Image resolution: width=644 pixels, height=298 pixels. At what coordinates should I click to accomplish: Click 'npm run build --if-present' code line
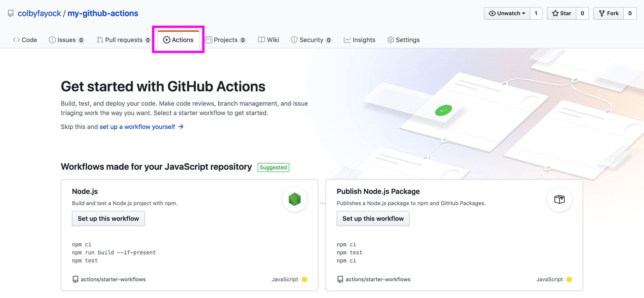point(114,253)
